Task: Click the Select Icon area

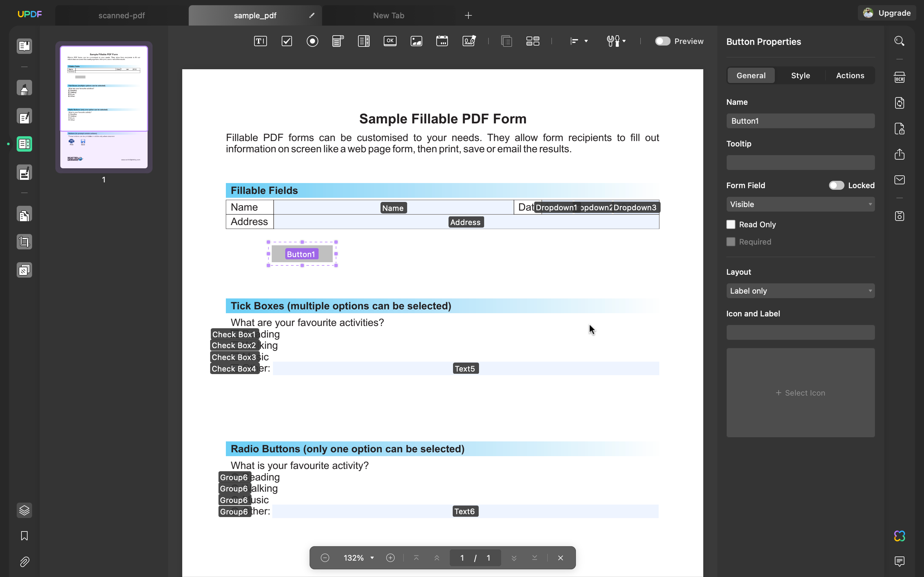Action: (800, 392)
